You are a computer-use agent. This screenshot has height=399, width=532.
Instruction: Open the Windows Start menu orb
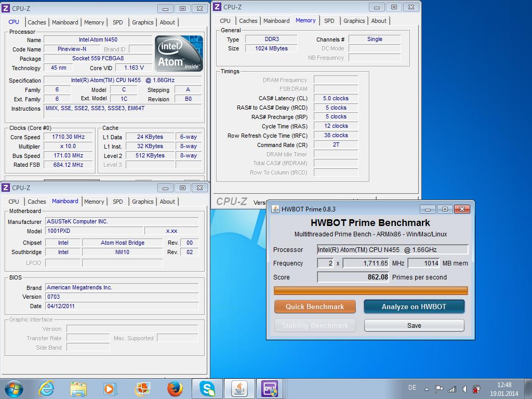point(14,389)
